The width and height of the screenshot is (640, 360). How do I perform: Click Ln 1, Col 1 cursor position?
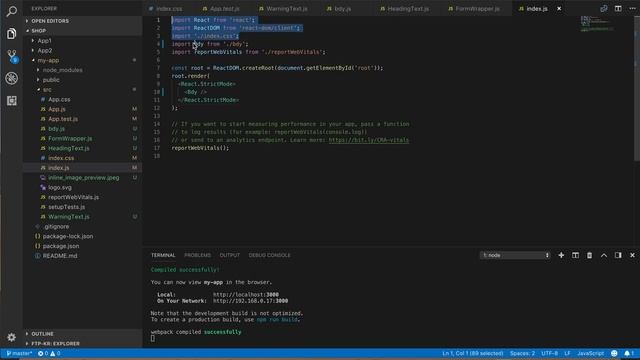pyautogui.click(x=473, y=353)
